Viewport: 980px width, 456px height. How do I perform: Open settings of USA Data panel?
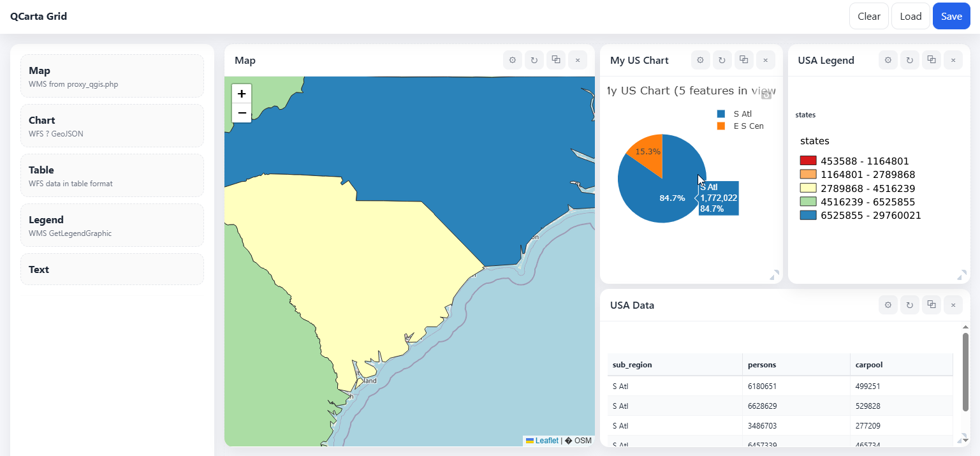(888, 305)
